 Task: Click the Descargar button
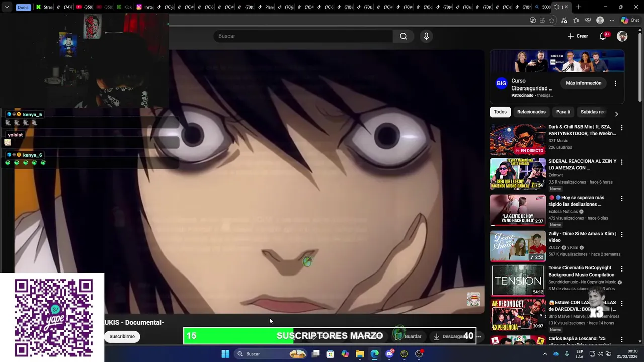click(448, 336)
